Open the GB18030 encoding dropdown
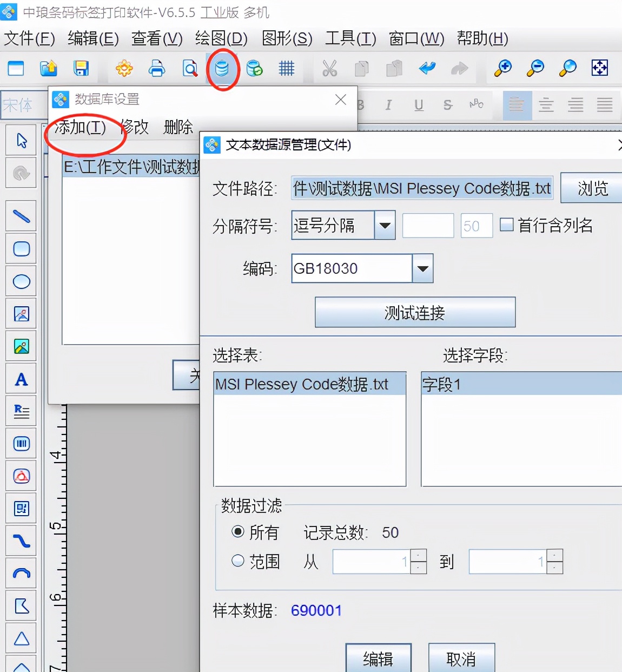The height and width of the screenshot is (672, 622). pyautogui.click(x=422, y=268)
